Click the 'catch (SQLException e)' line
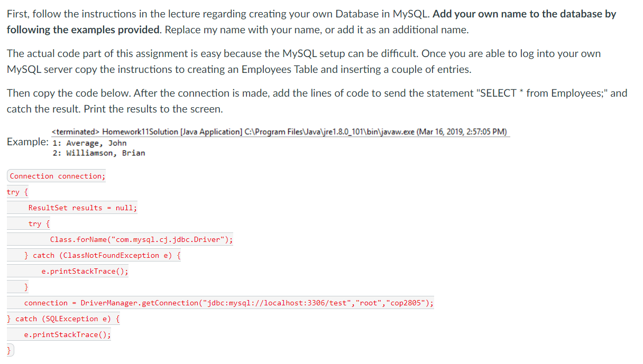 62,319
